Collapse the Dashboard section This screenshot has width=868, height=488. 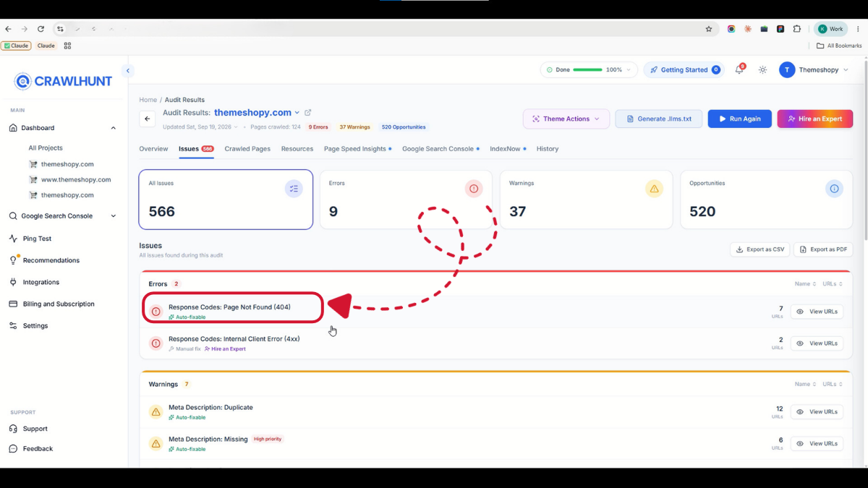tap(114, 128)
